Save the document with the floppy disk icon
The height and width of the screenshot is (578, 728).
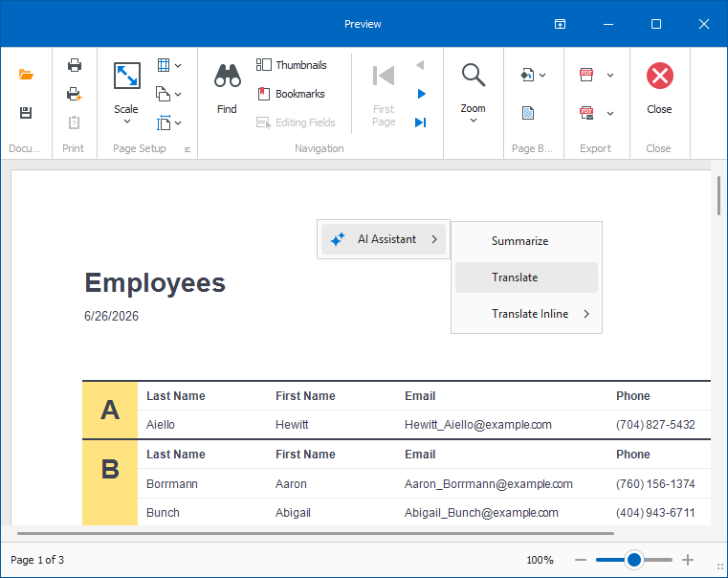click(x=26, y=112)
